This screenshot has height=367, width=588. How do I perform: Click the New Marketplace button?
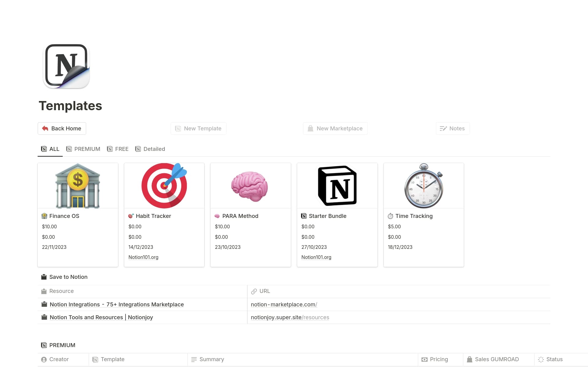[335, 129]
